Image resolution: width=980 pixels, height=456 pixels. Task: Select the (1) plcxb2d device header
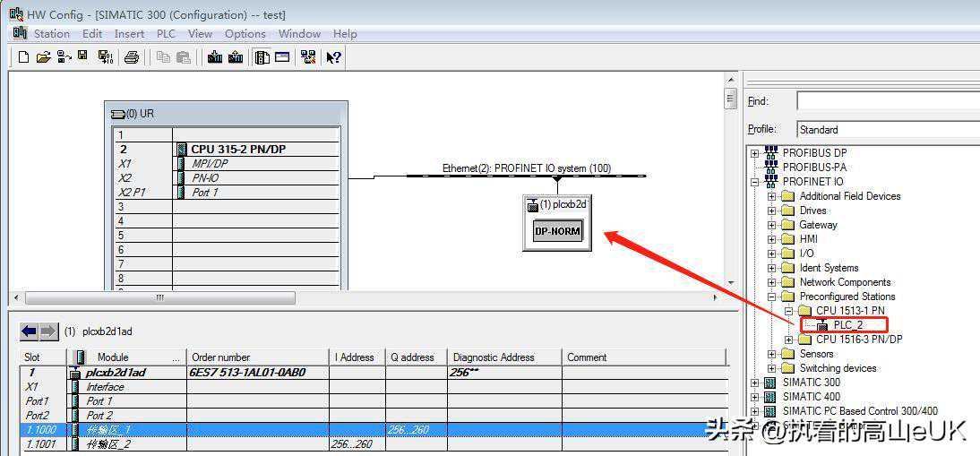(x=558, y=204)
